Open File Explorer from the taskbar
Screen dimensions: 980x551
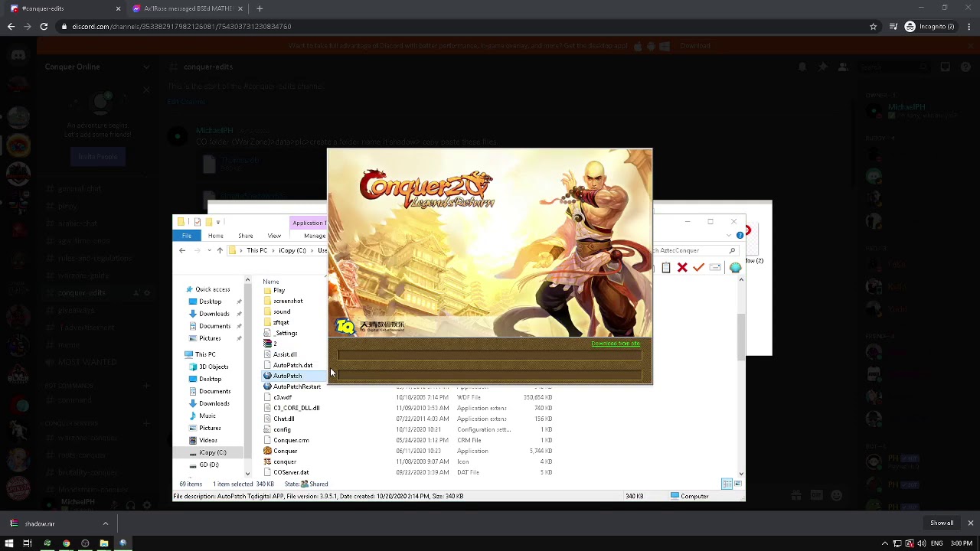104,543
